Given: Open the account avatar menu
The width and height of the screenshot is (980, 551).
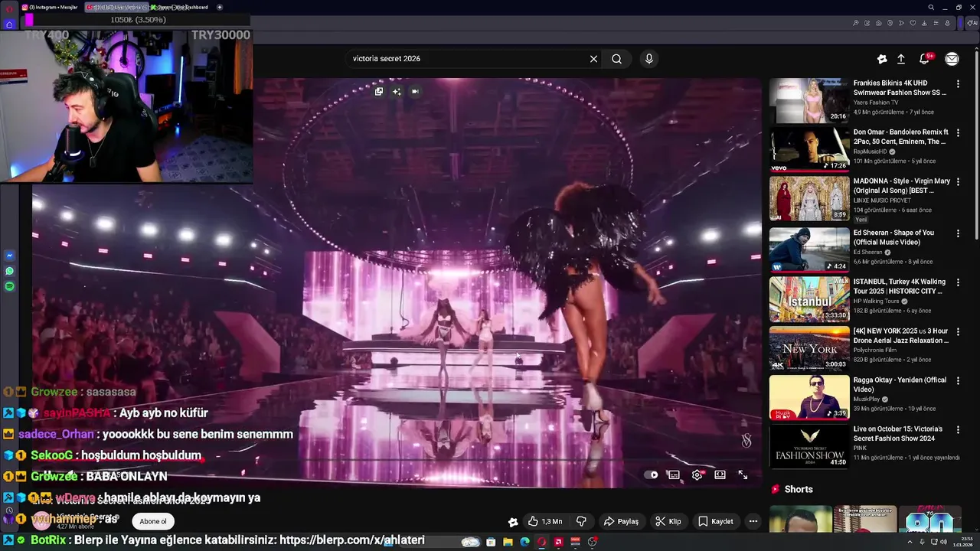Looking at the screenshot, I should tap(952, 59).
